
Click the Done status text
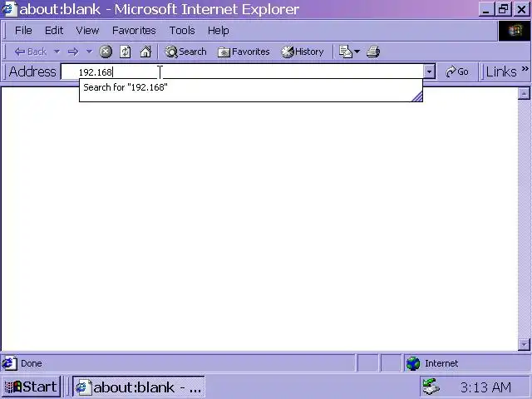[x=32, y=363]
